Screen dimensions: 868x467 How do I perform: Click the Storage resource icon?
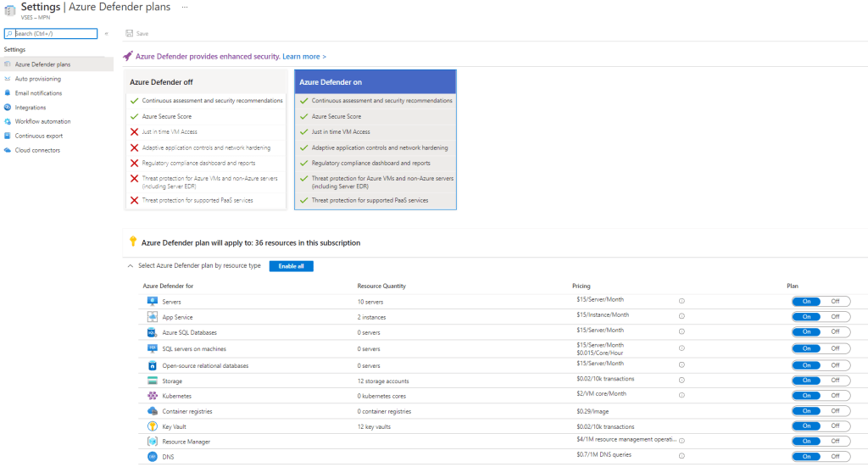tap(153, 381)
